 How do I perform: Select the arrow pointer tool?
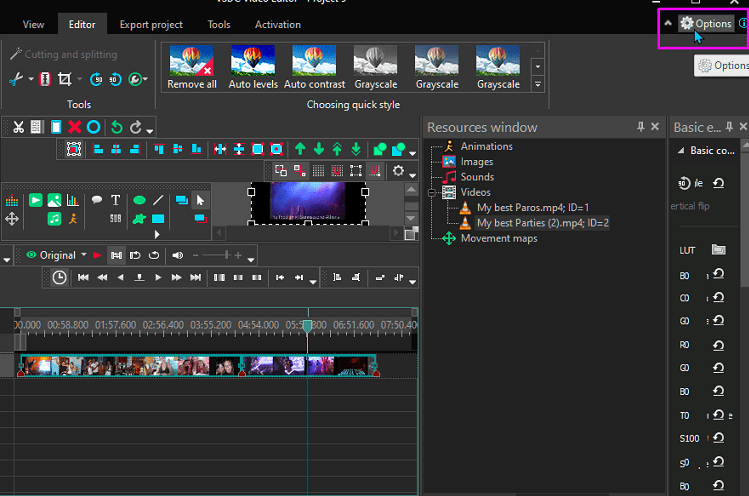click(200, 200)
